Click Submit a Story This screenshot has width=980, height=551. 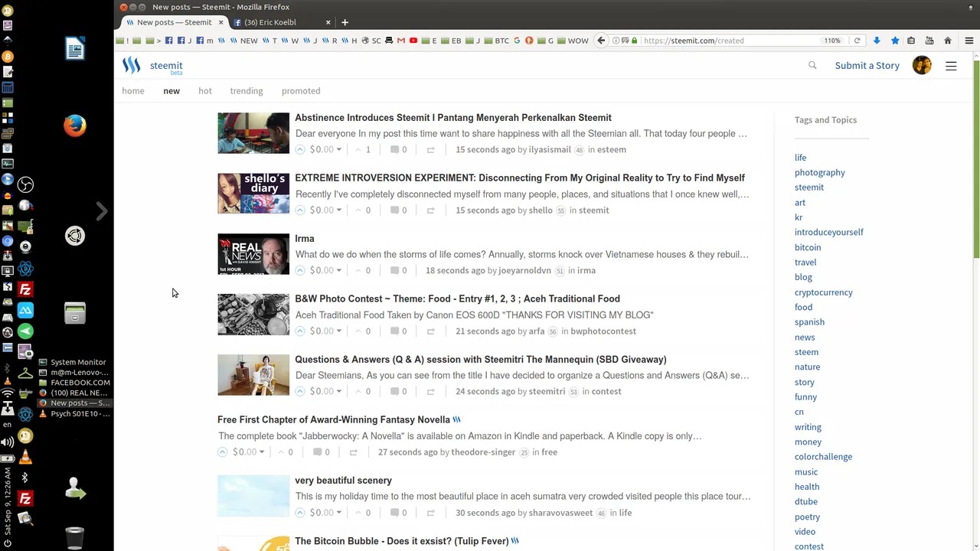(867, 65)
